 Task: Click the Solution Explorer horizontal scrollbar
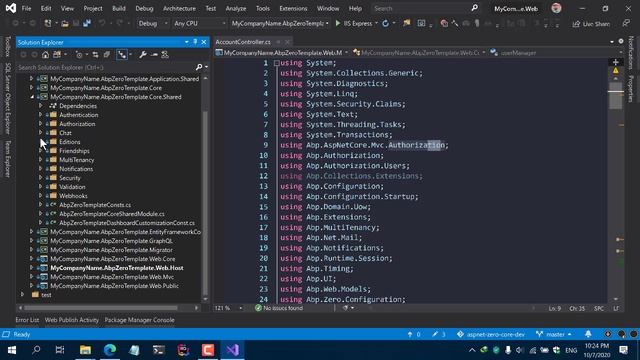101,308
